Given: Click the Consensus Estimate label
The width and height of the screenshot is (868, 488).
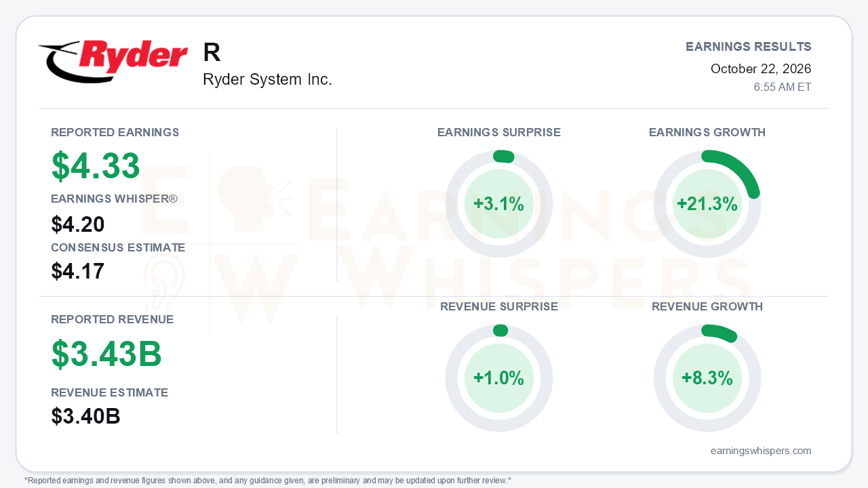Looking at the screenshot, I should pos(118,247).
